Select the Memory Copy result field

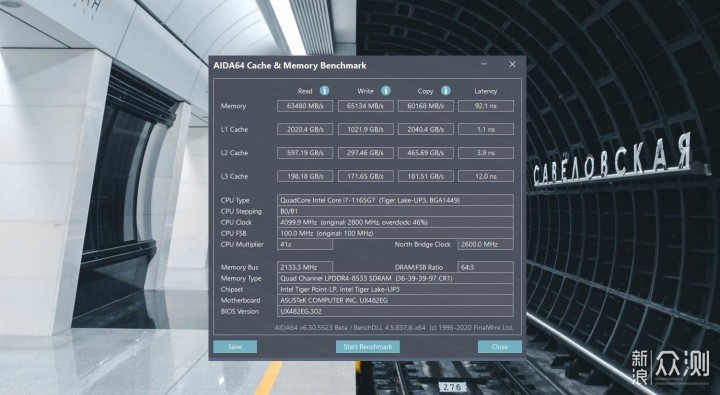pos(426,106)
